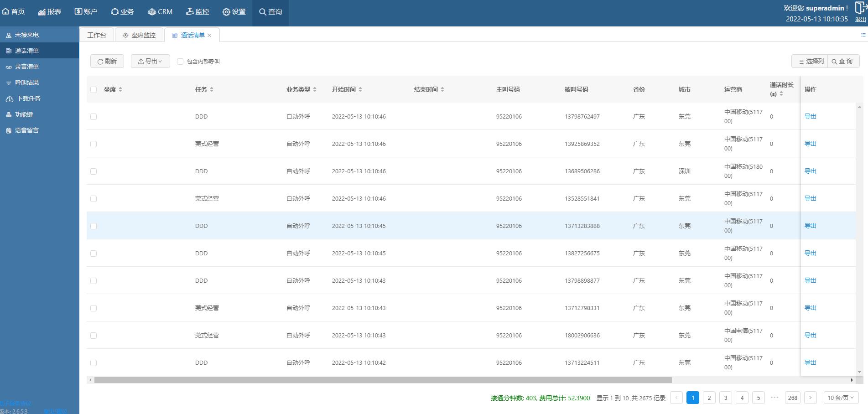The image size is (868, 414).
Task: Check the row for 13713224511
Action: (94, 363)
